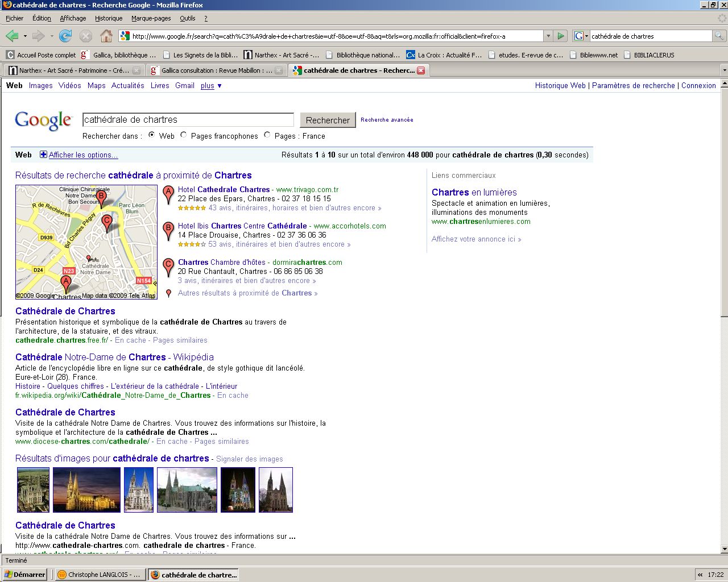Expand the Google 'plus' more menu
The image size is (728, 582).
pyautogui.click(x=211, y=86)
